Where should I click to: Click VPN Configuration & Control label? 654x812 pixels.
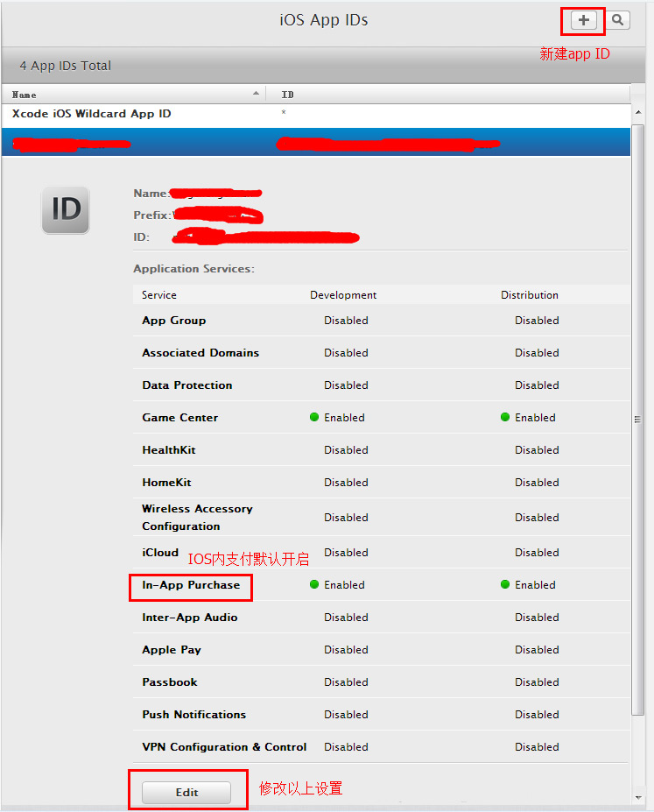pyautogui.click(x=224, y=747)
